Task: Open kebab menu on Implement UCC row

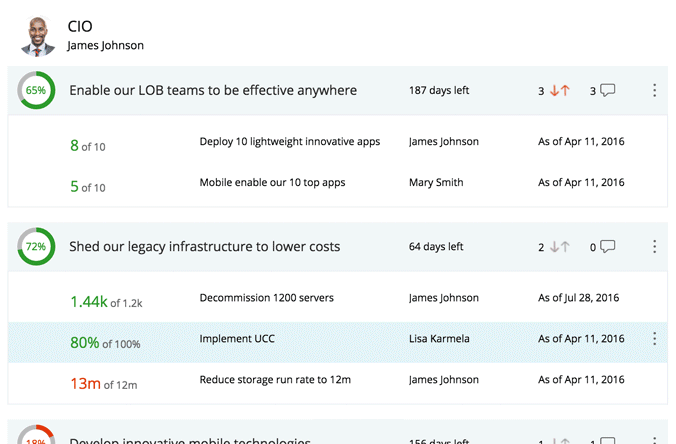Action: pyautogui.click(x=654, y=339)
